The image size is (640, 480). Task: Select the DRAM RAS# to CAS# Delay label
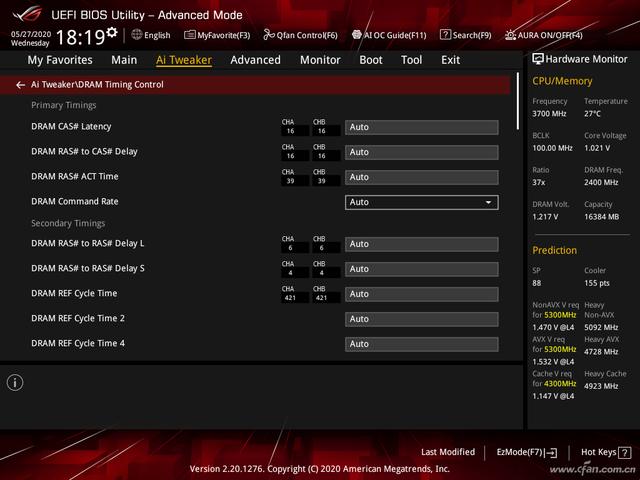pos(84,151)
